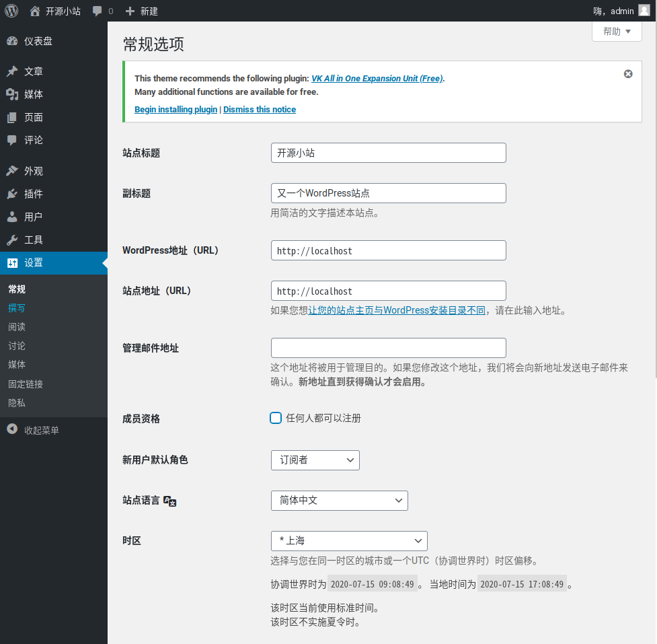Click Begin installing plugin link
The width and height of the screenshot is (657, 644).
(x=176, y=110)
